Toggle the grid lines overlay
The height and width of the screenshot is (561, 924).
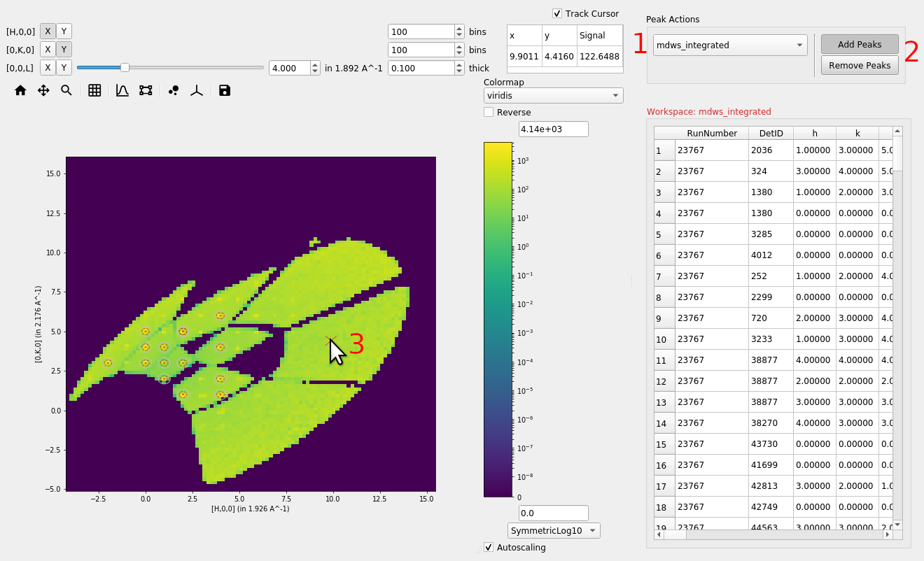click(x=94, y=90)
